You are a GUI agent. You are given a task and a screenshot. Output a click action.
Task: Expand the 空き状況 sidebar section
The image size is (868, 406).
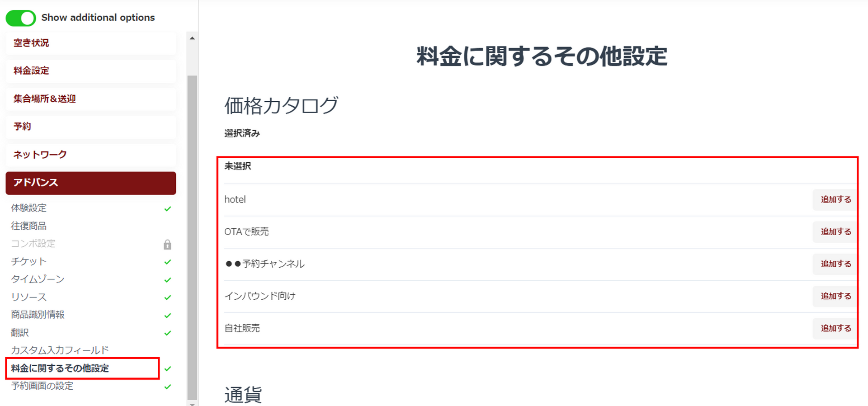[90, 43]
